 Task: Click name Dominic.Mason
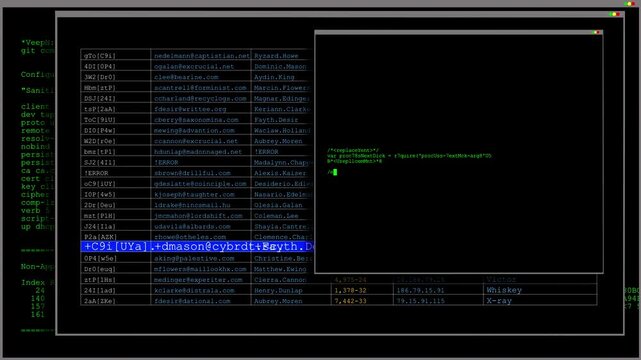pyautogui.click(x=280, y=67)
